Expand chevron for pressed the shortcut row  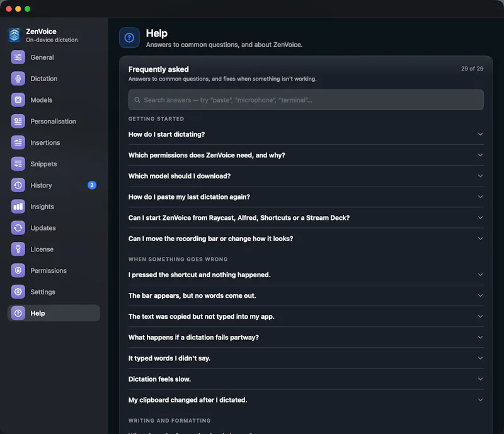point(480,275)
